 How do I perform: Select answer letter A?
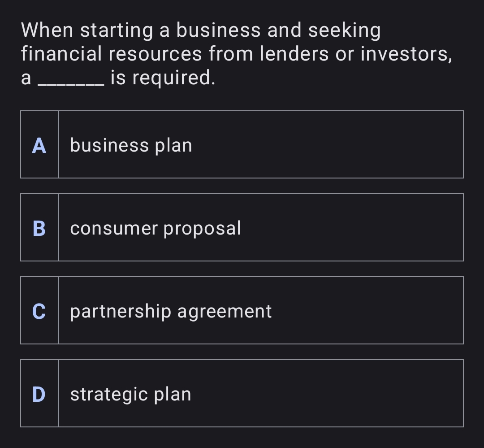pyautogui.click(x=39, y=145)
